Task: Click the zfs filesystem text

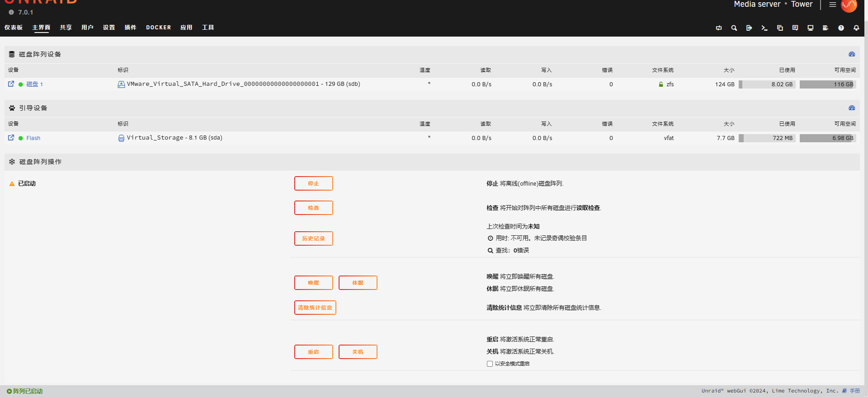Action: tap(670, 84)
